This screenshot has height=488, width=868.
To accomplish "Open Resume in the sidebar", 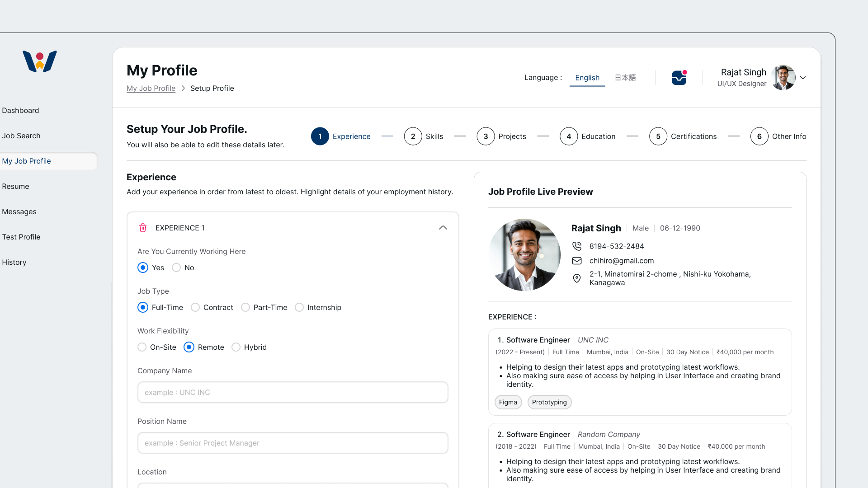I will tap(15, 186).
